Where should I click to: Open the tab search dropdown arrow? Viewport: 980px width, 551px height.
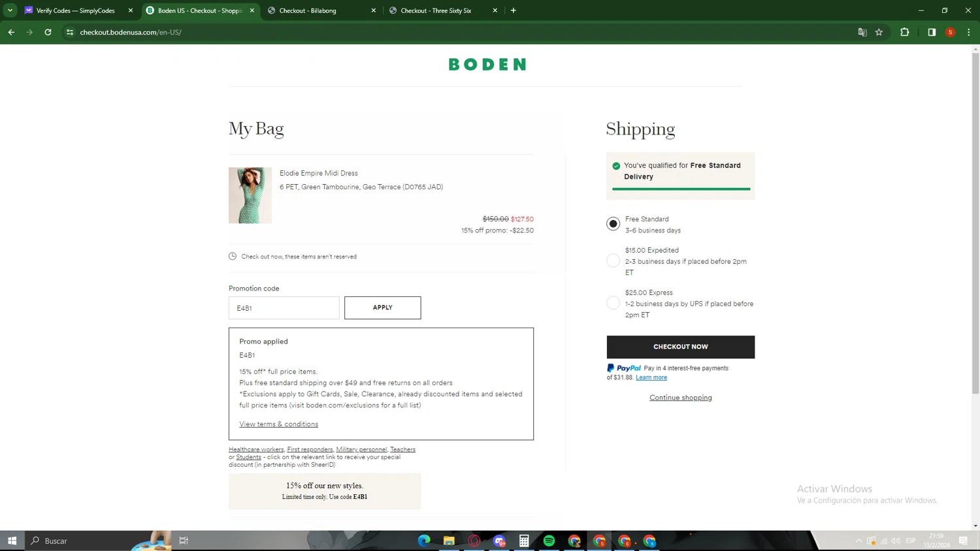click(10, 10)
